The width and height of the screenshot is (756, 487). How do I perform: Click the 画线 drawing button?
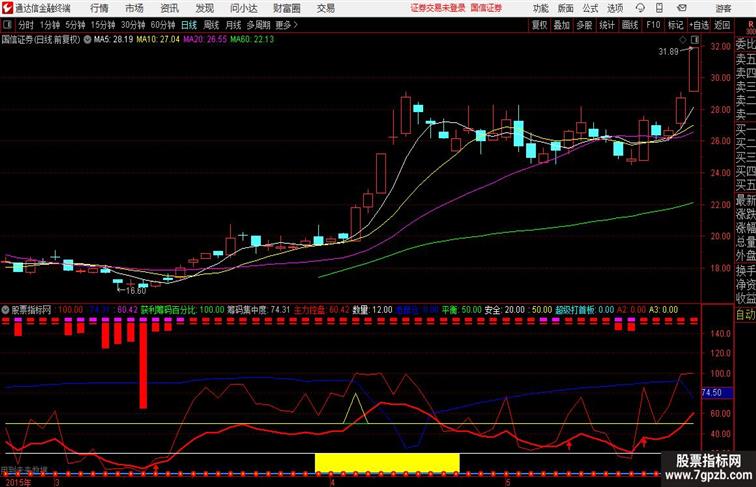coord(630,25)
